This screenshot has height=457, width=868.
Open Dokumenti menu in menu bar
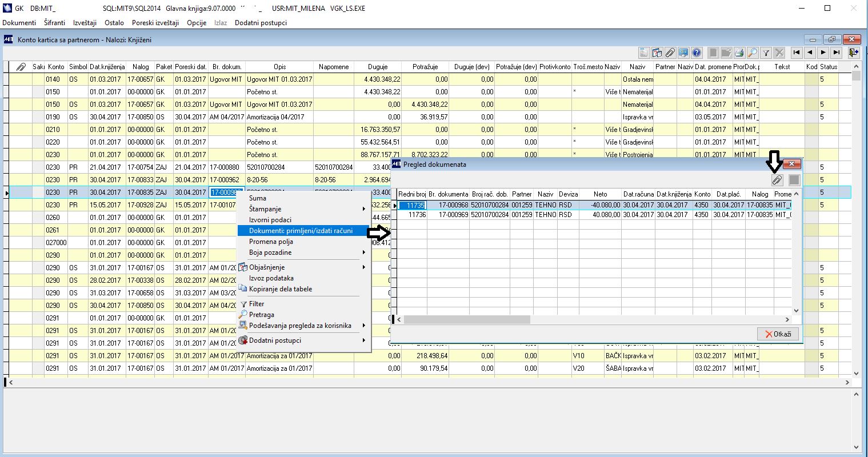click(x=19, y=23)
